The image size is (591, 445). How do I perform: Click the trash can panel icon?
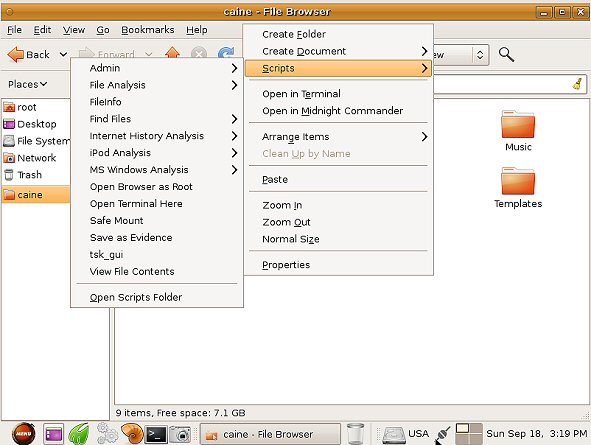(x=355, y=434)
